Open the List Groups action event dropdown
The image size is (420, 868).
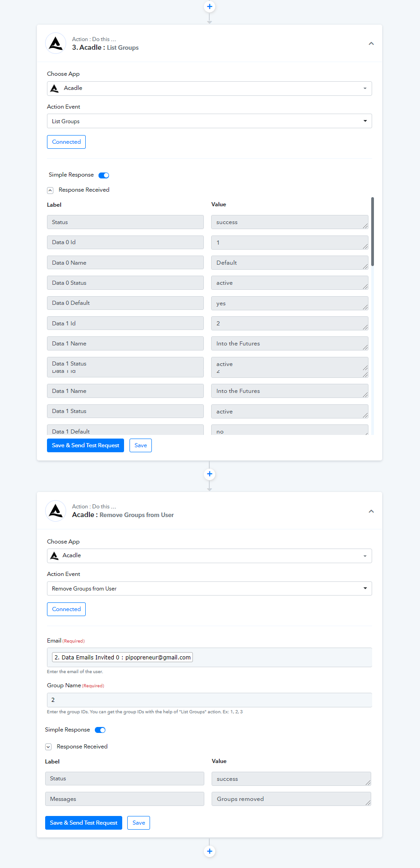(209, 121)
